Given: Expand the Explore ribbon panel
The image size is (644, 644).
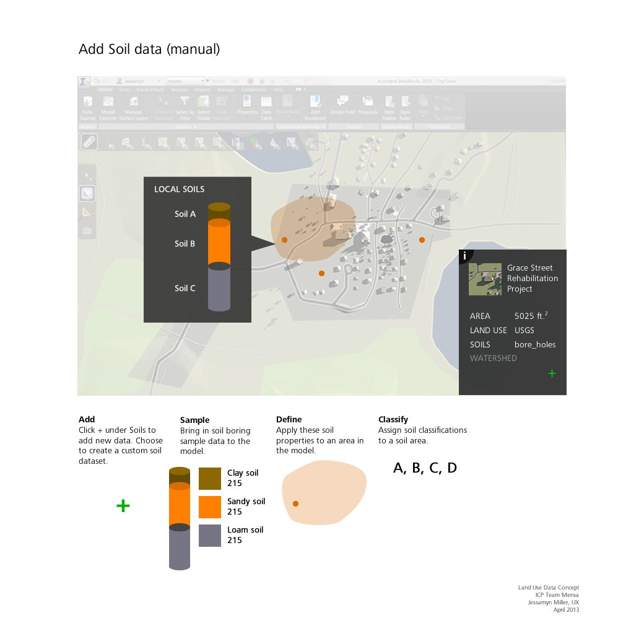Looking at the screenshot, I should pyautogui.click(x=186, y=127).
